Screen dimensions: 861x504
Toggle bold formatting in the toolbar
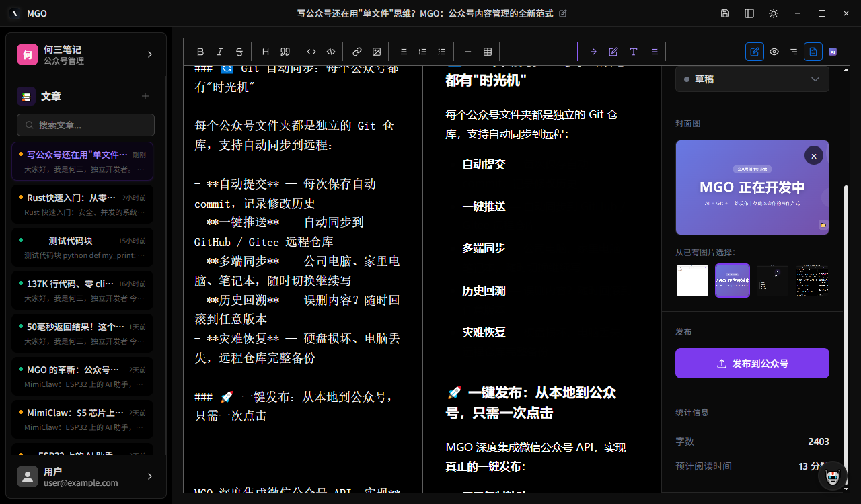[x=200, y=51]
